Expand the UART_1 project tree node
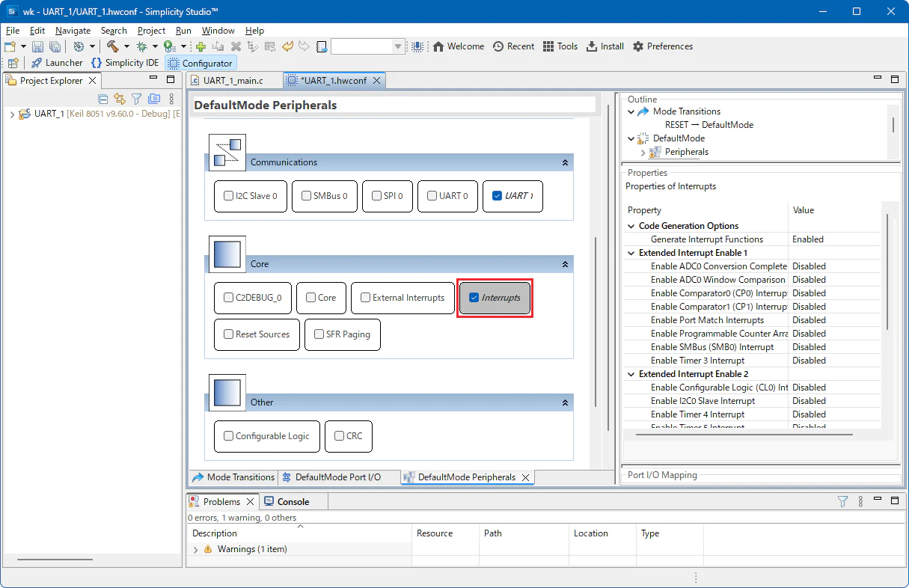The width and height of the screenshot is (909, 588). click(12, 114)
